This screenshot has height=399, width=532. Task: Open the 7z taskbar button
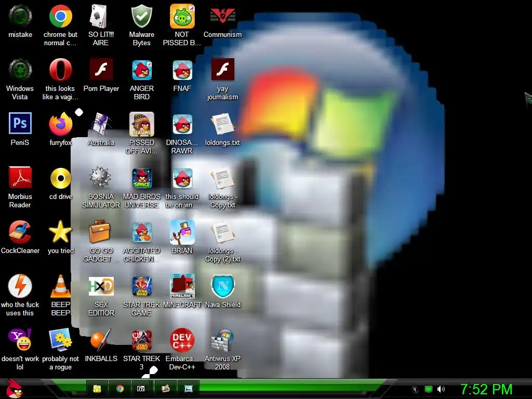(141, 389)
